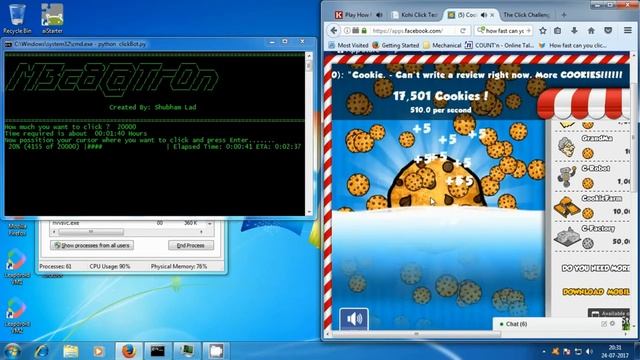Open Firefox downloads arrow
The height and width of the screenshot is (360, 640).
[574, 31]
